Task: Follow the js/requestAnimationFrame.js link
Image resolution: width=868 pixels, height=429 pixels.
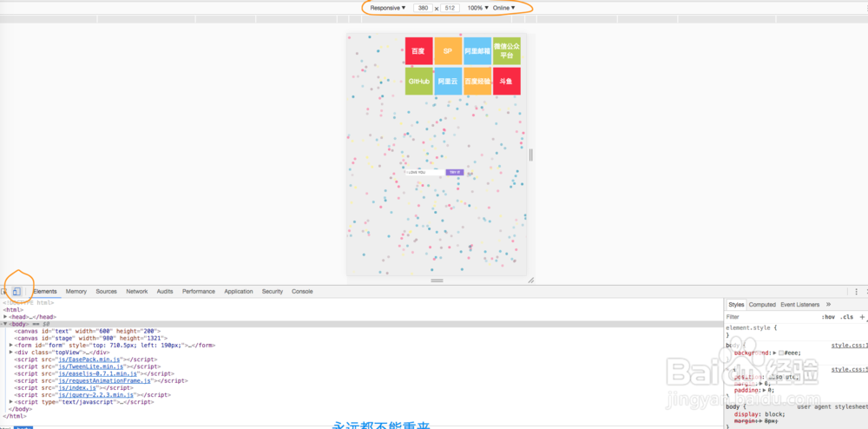Action: pos(104,381)
